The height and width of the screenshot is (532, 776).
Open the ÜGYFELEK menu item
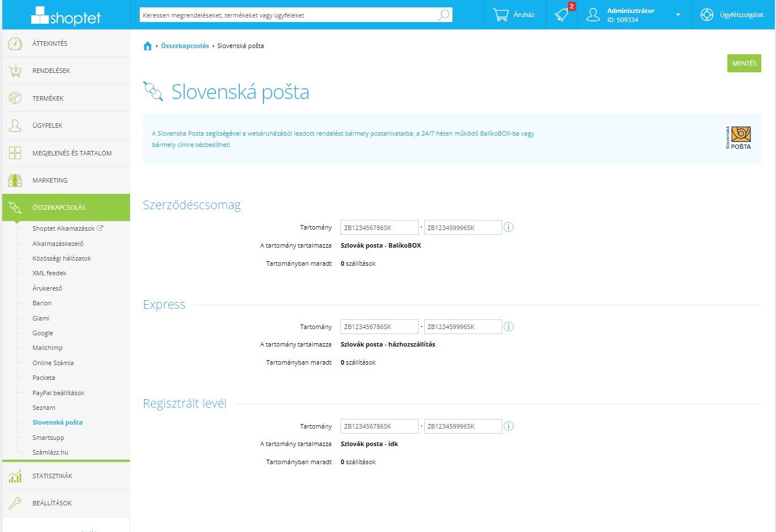click(x=66, y=126)
